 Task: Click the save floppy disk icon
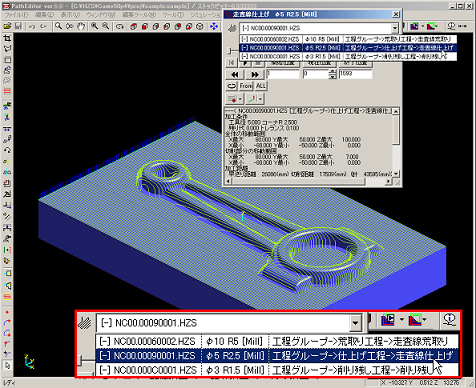coord(18,26)
